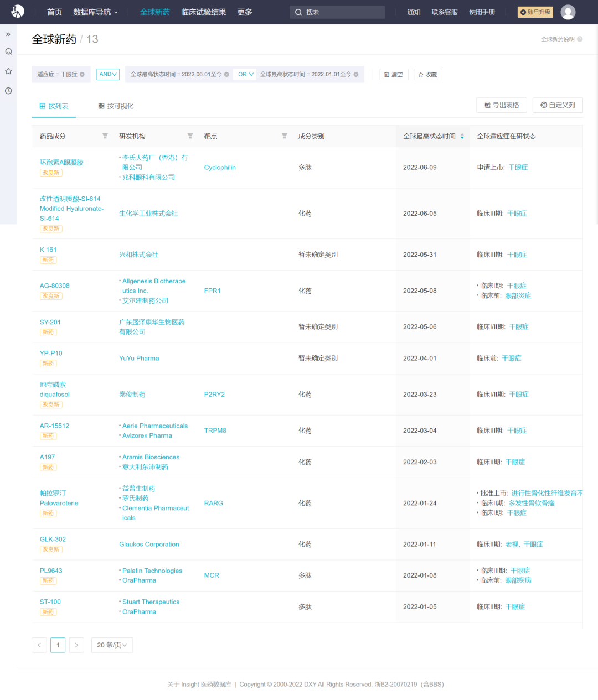Click the 搜索 search input field

point(337,12)
